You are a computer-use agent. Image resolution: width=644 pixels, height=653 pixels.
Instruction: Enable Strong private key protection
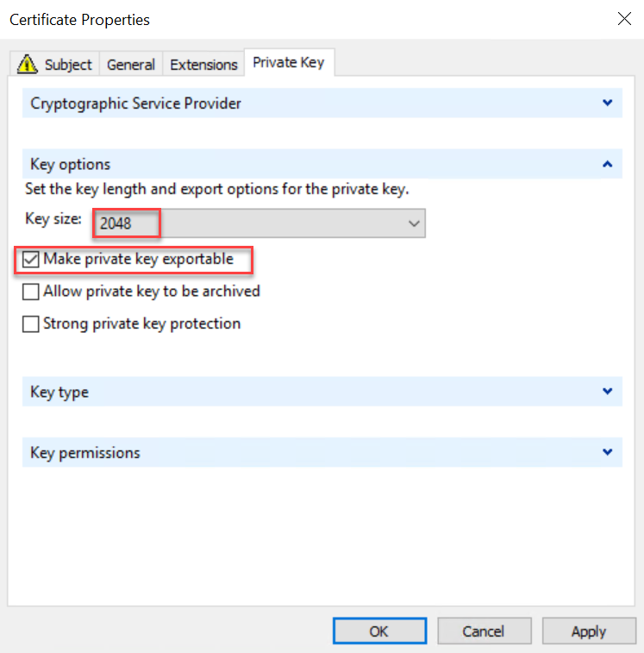(x=31, y=324)
